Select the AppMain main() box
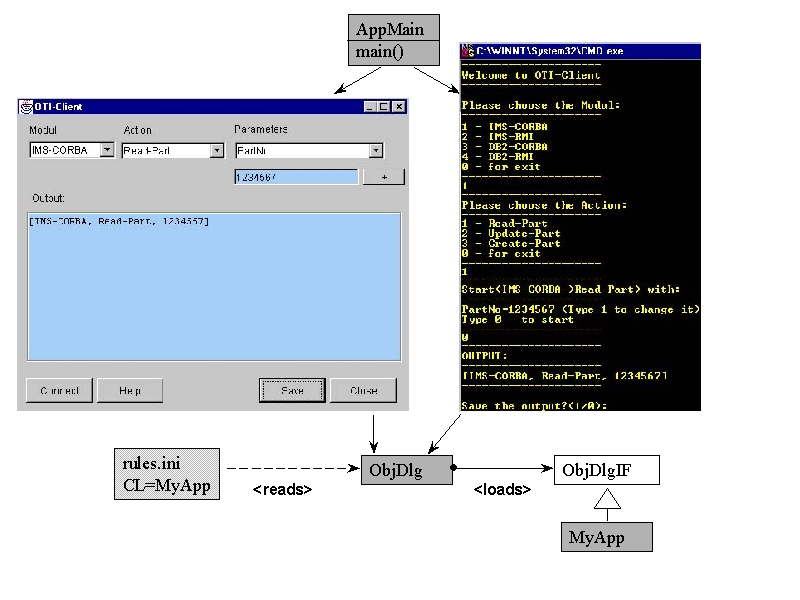This screenshot has height=600, width=800. tap(390, 40)
